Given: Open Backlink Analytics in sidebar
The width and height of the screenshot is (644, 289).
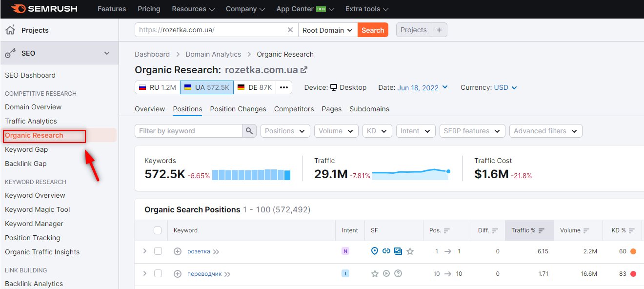Looking at the screenshot, I should 34,284.
